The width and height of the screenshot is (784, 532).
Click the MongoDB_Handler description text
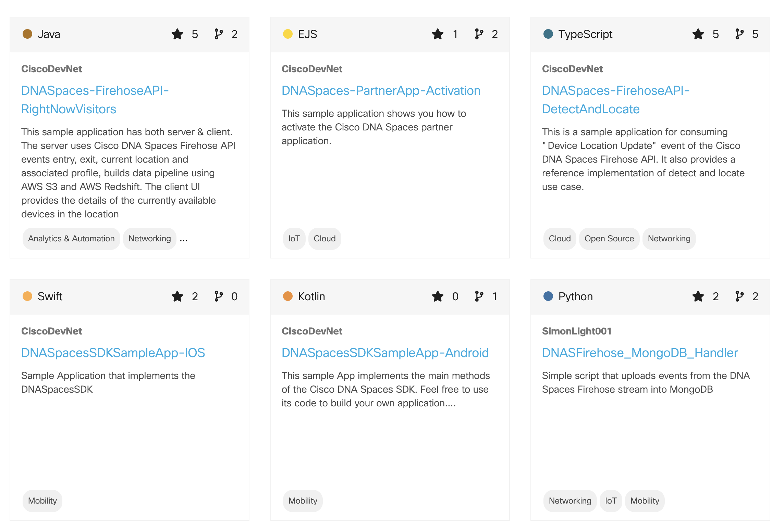click(646, 383)
